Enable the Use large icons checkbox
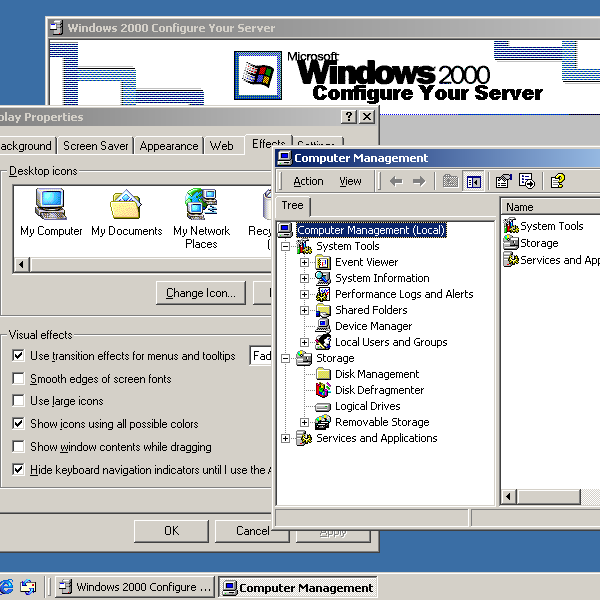 tap(18, 401)
